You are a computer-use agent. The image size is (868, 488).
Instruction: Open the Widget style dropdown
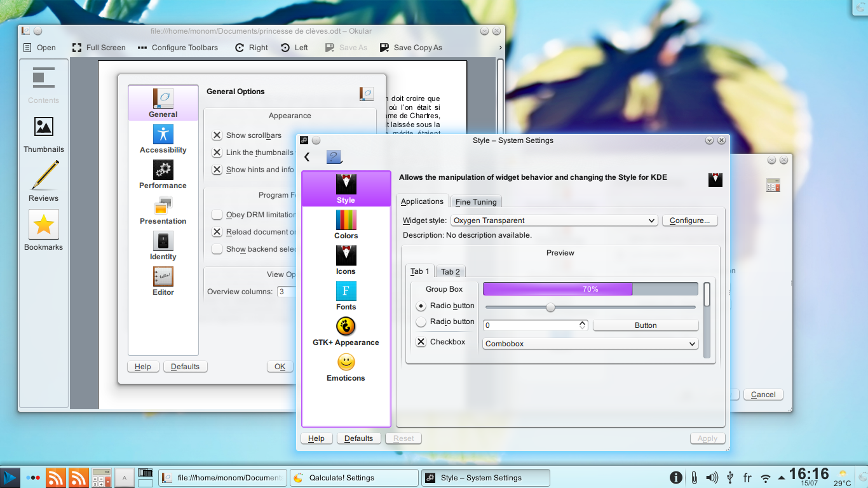(554, 220)
